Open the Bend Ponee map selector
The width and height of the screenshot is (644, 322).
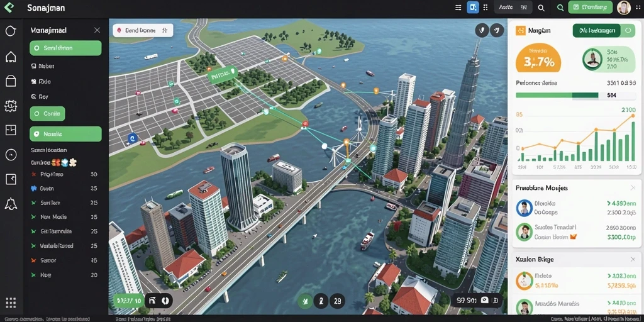tap(143, 30)
